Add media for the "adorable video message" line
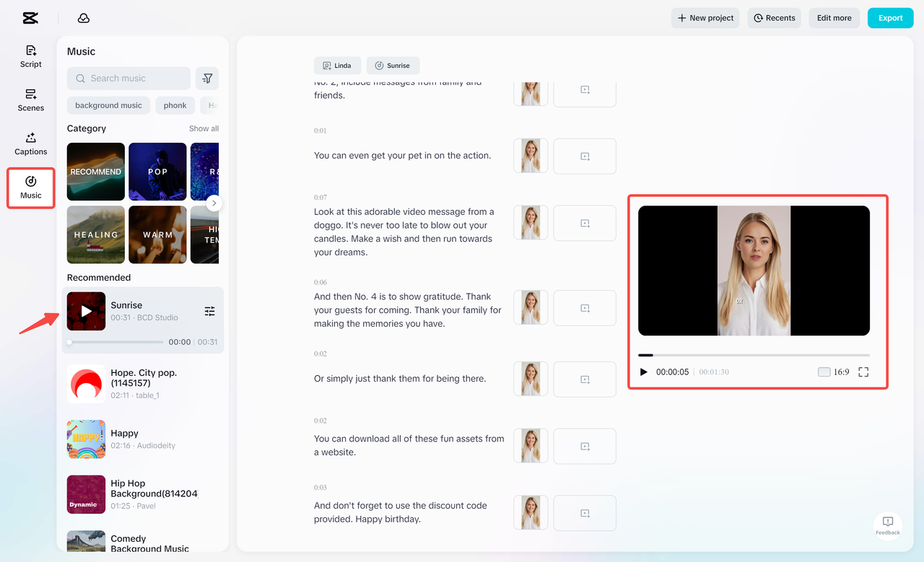The image size is (924, 562). pyautogui.click(x=585, y=223)
